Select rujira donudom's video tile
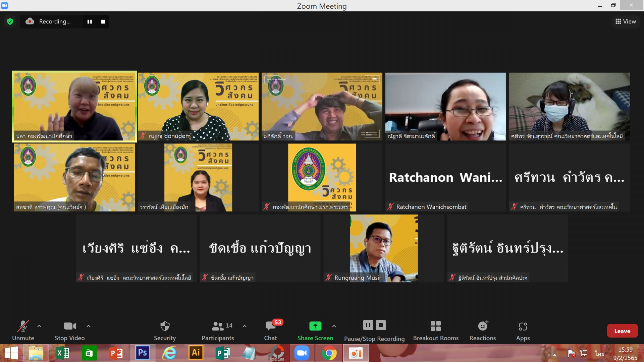Image resolution: width=644 pixels, height=362 pixels. pyautogui.click(x=198, y=107)
